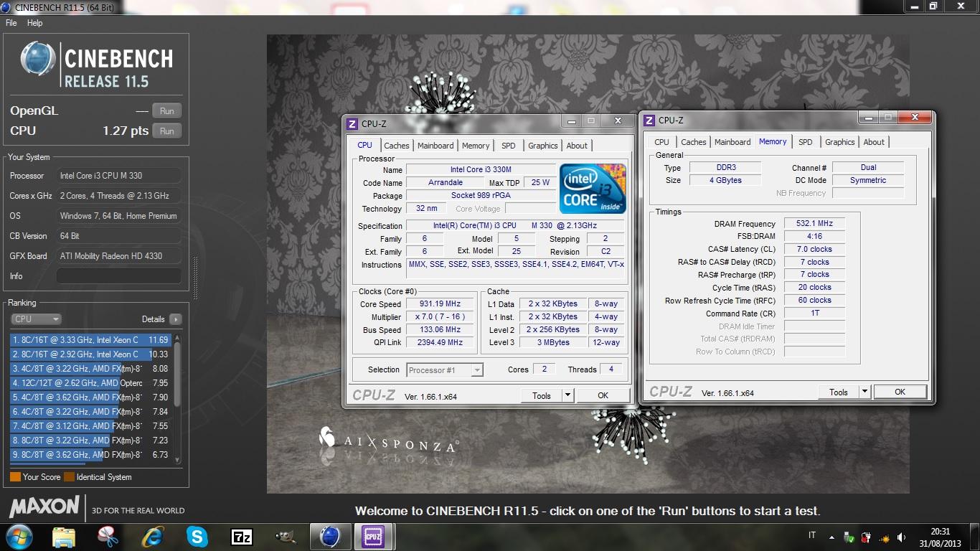Click the CPU-Z icon in the left window's title bar
980x551 pixels.
352,123
